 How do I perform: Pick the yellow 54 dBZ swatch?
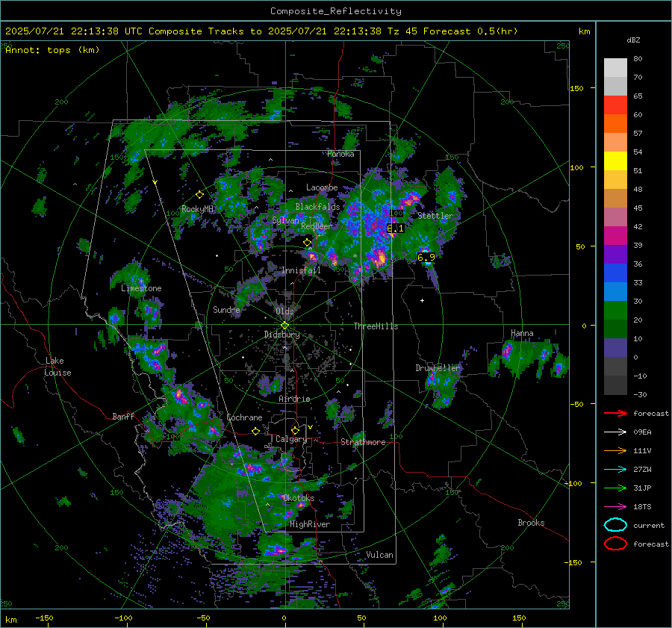click(x=615, y=161)
